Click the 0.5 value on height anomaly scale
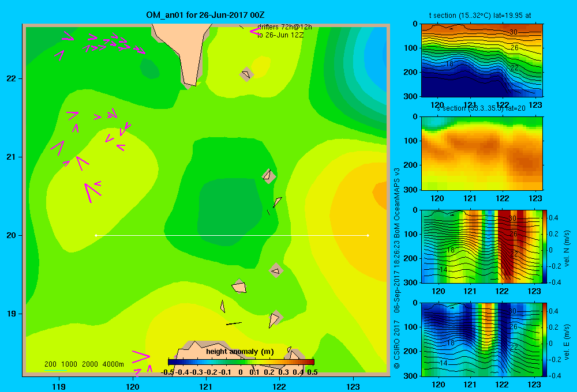This screenshot has height=392, width=577. (x=312, y=372)
